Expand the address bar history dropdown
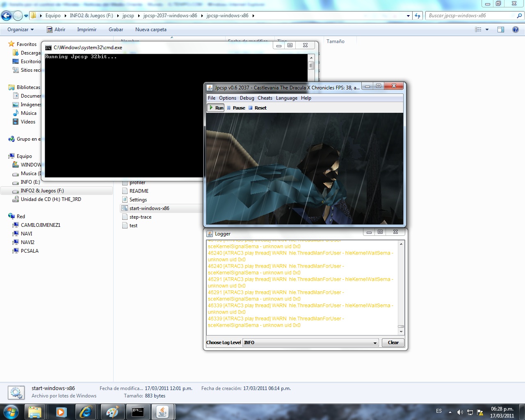 pyautogui.click(x=408, y=16)
